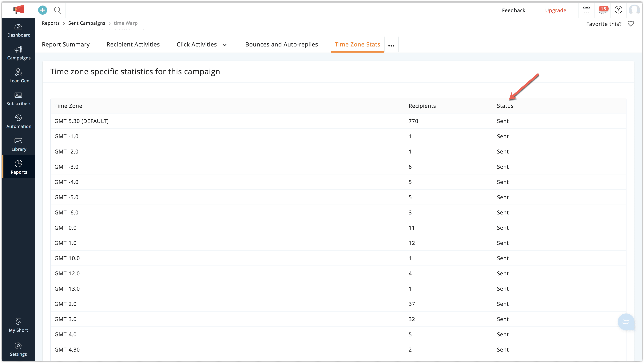This screenshot has height=363, width=644.
Task: Click the floating signpost help button
Action: coord(626,322)
